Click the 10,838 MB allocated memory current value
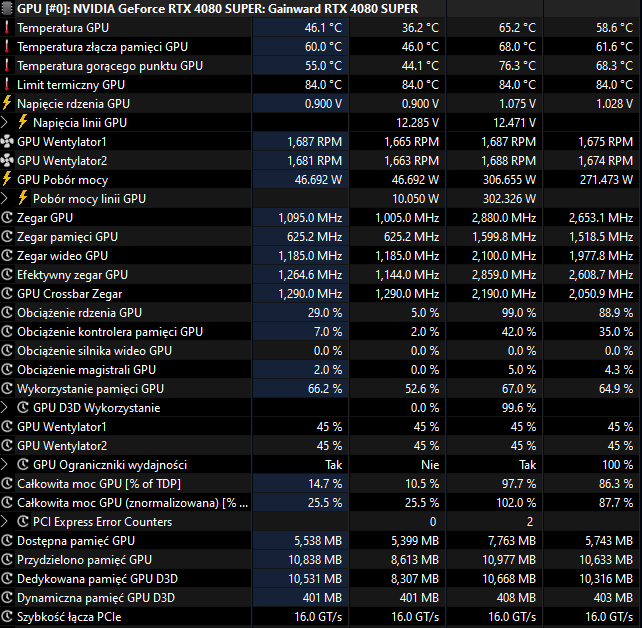Screen dimensions: 642x628 tap(315, 560)
